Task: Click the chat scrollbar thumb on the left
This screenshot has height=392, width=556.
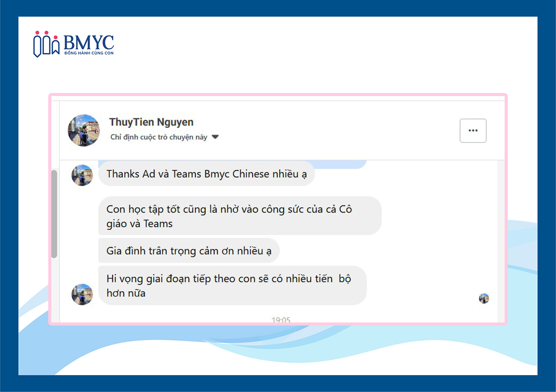Action: 54,213
